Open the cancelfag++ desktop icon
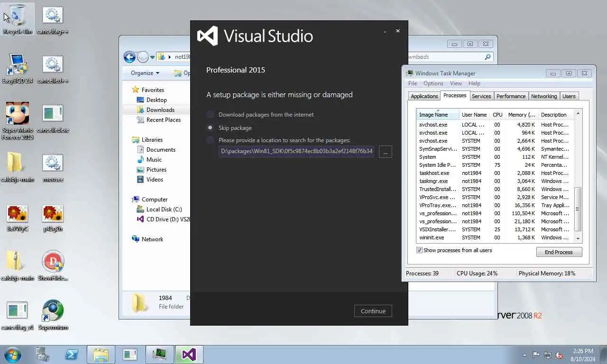The width and height of the screenshot is (607, 364). [53, 19]
